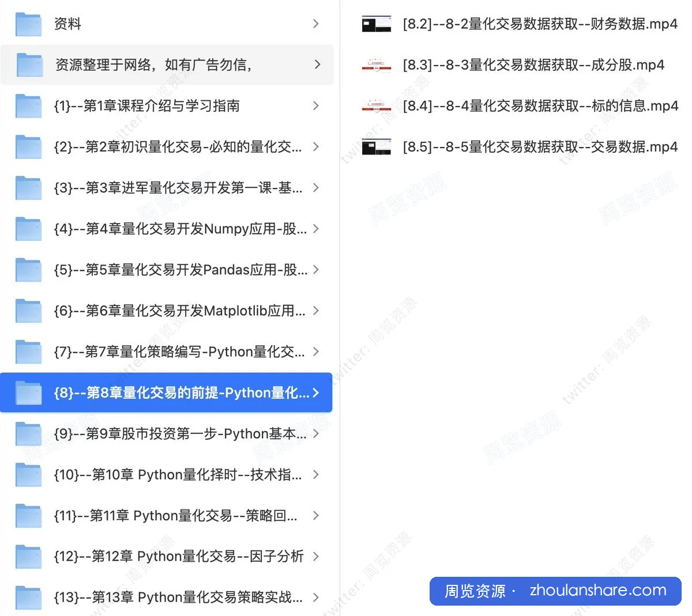Expand chevron for {11}--第11章 folder
Viewport: 692px width, 616px height.
pyautogui.click(x=315, y=516)
